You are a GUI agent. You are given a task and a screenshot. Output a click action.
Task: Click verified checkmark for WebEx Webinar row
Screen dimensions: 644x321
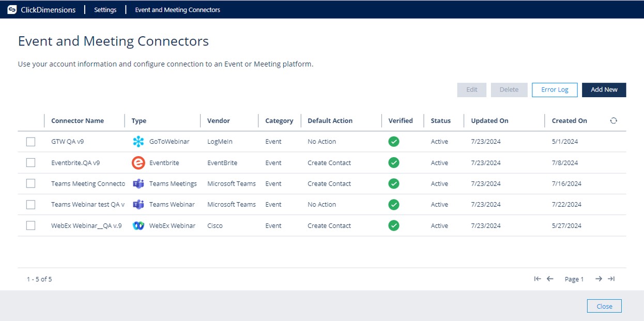click(x=394, y=225)
